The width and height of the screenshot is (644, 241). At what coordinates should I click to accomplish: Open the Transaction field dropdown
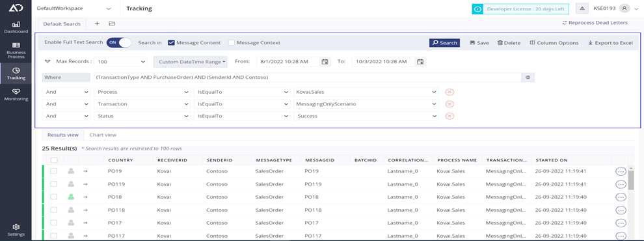tap(141, 104)
